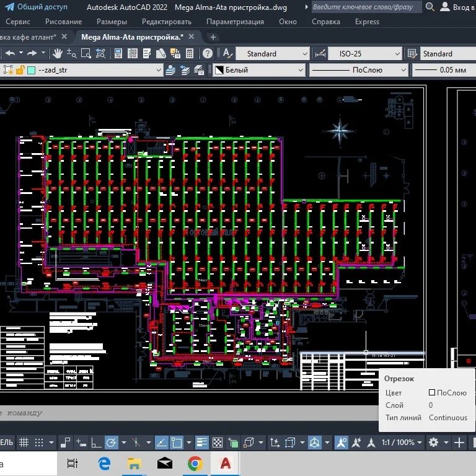
Task: Click the 3D Object Snap icon
Action: (x=249, y=443)
